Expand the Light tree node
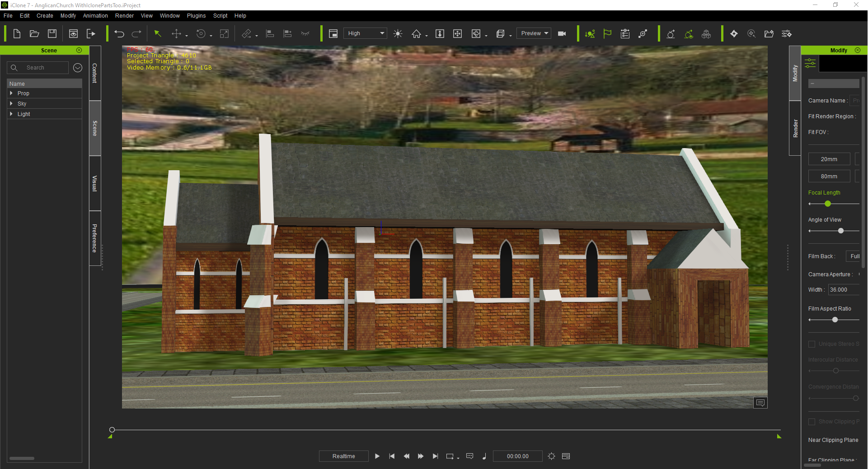Screen dimensions: 868x469 [11, 114]
